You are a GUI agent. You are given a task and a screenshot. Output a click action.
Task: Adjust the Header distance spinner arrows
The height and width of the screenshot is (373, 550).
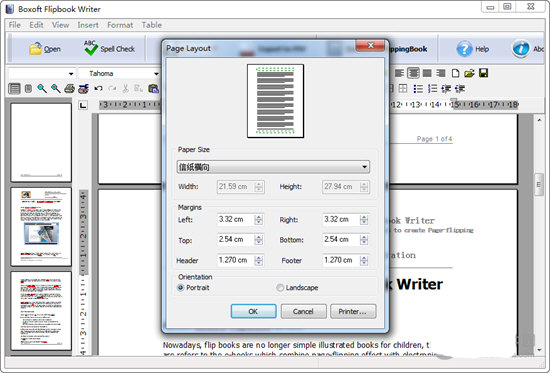(x=259, y=260)
